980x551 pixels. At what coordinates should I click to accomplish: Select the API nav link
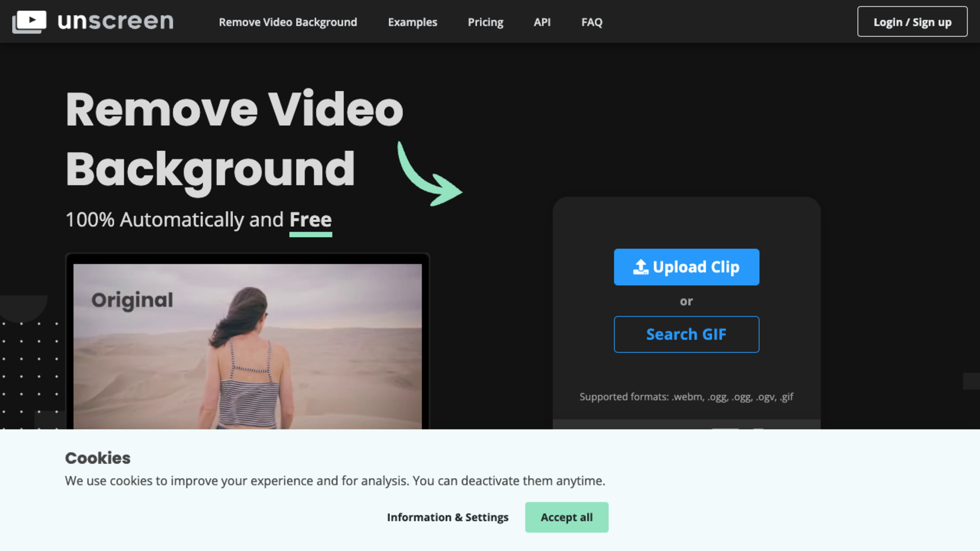pyautogui.click(x=542, y=22)
